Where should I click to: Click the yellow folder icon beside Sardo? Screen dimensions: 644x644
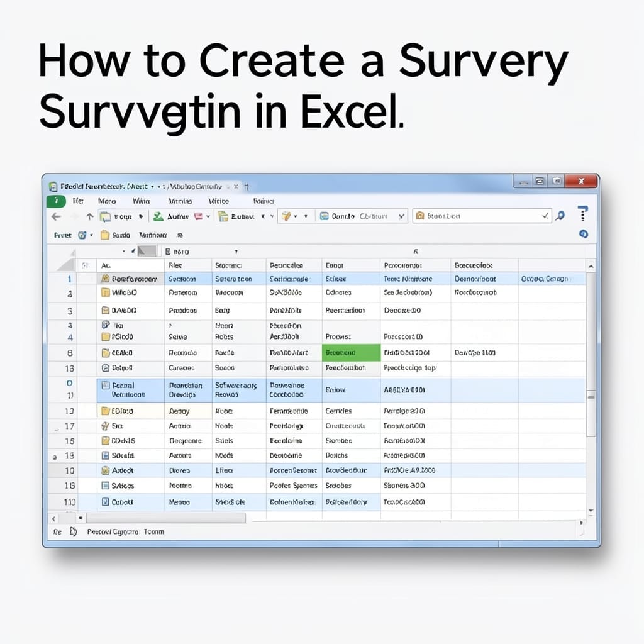[x=105, y=235]
